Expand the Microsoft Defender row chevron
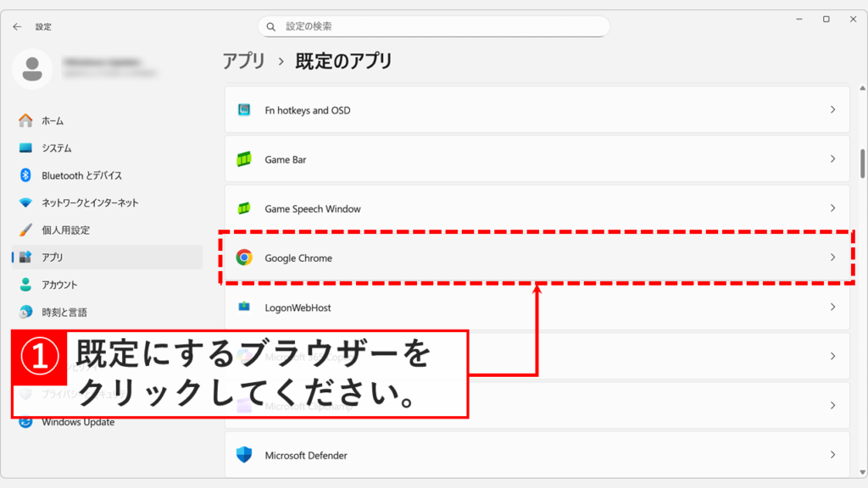The height and width of the screenshot is (488, 868). tap(832, 455)
